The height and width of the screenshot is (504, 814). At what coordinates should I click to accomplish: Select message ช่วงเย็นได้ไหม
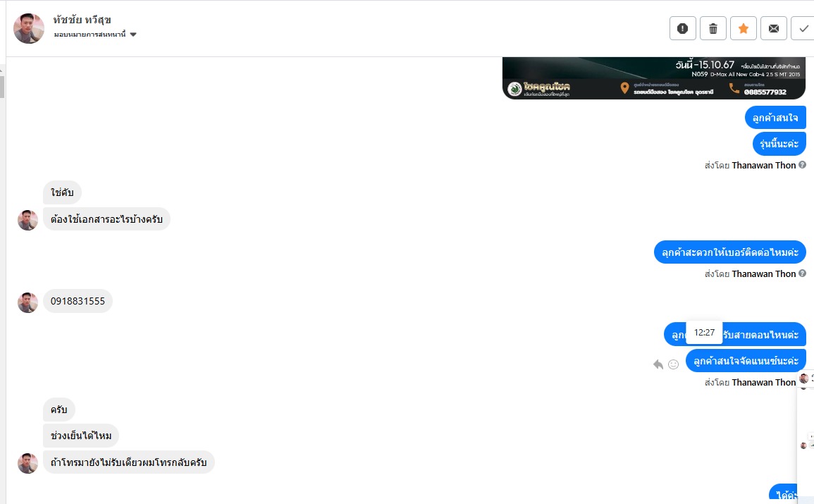click(x=81, y=436)
